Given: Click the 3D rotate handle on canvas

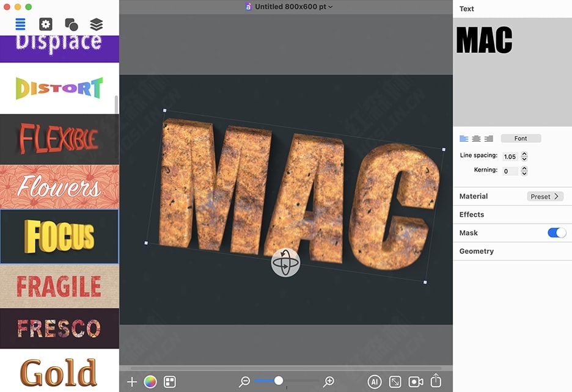Looking at the screenshot, I should (x=285, y=263).
